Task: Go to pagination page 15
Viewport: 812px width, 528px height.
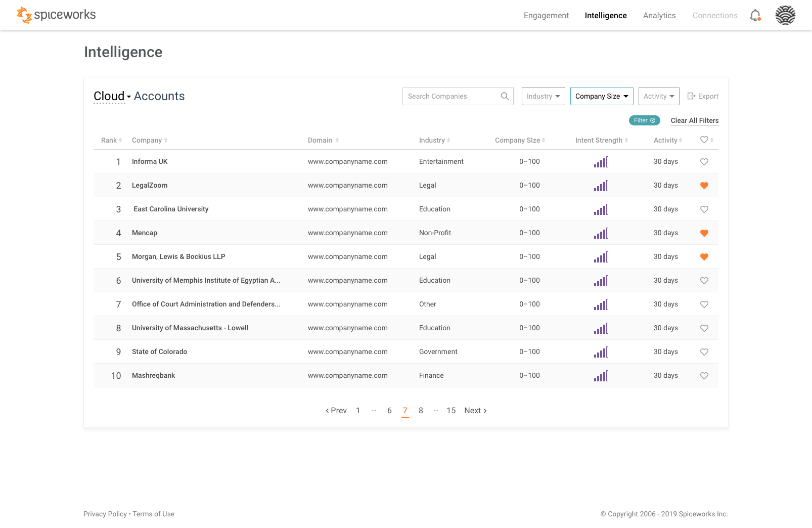Action: pyautogui.click(x=451, y=411)
